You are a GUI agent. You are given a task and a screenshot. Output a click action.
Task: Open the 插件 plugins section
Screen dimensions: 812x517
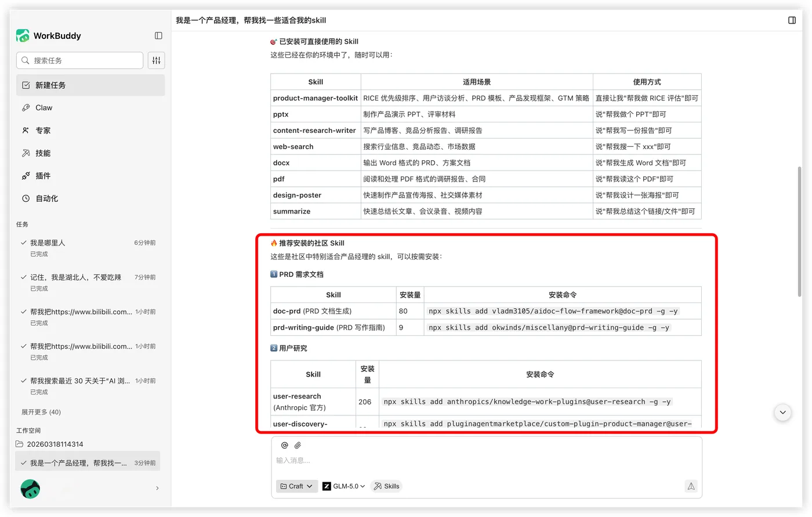pos(90,176)
